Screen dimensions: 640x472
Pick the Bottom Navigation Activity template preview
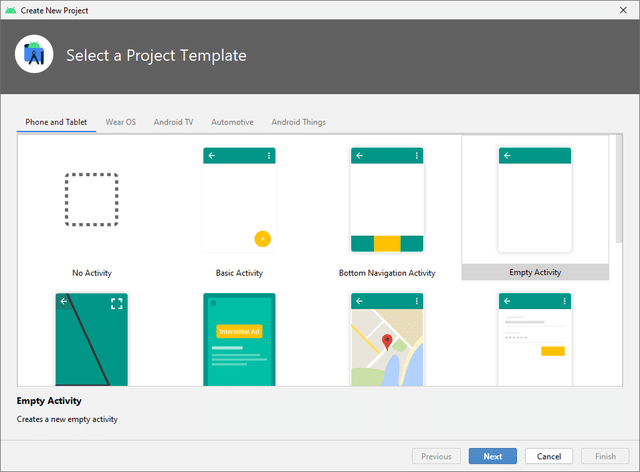point(387,200)
